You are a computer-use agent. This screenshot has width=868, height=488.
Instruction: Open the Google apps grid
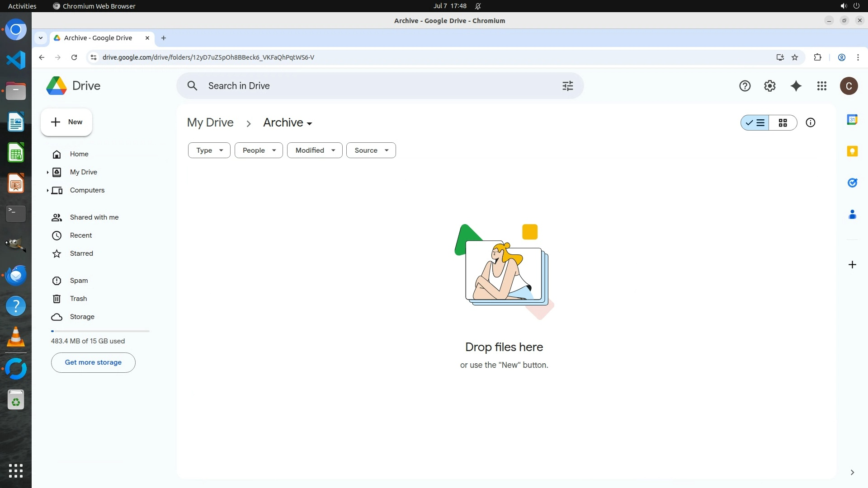coord(822,86)
